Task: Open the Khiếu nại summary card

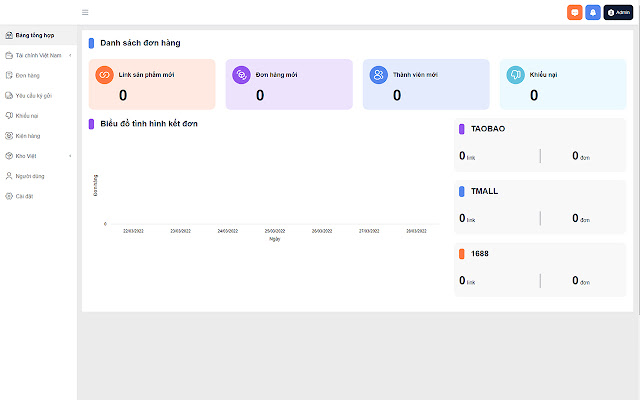Action: click(563, 84)
